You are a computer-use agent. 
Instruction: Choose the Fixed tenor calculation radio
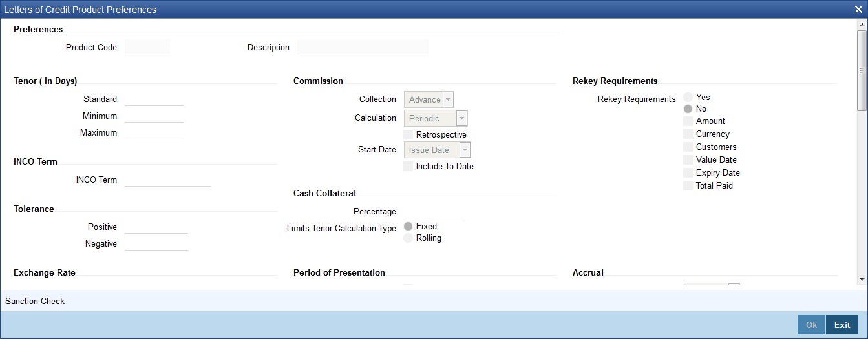coord(408,226)
